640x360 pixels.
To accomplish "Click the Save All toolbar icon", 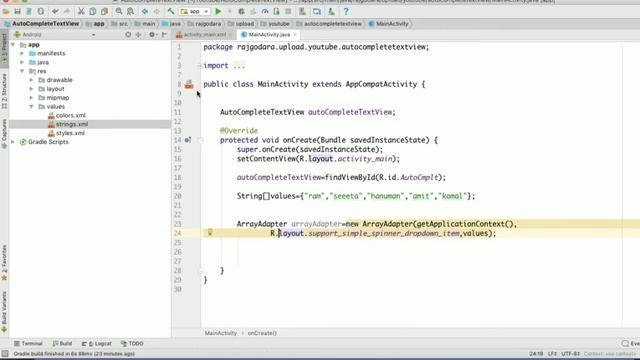I will tap(17, 11).
